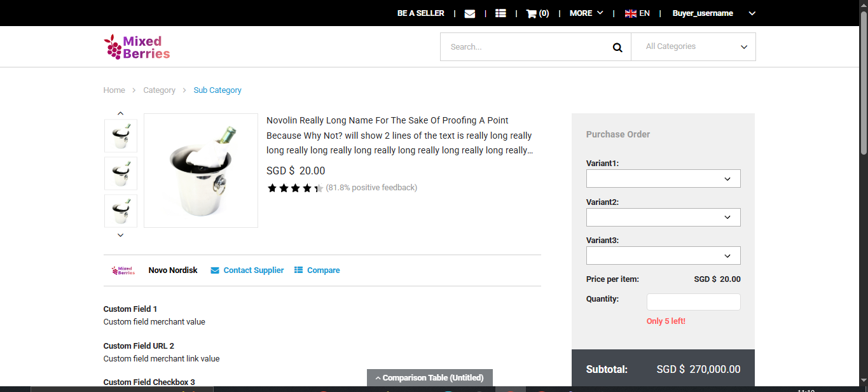Screen dimensions: 868x392
Task: Open the Buyer_username account menu
Action: click(x=713, y=13)
